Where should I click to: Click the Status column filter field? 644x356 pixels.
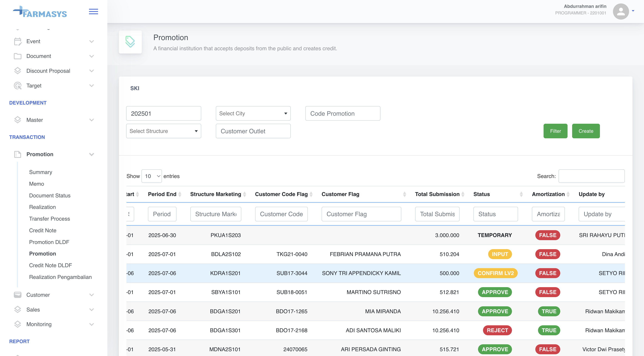(x=495, y=214)
